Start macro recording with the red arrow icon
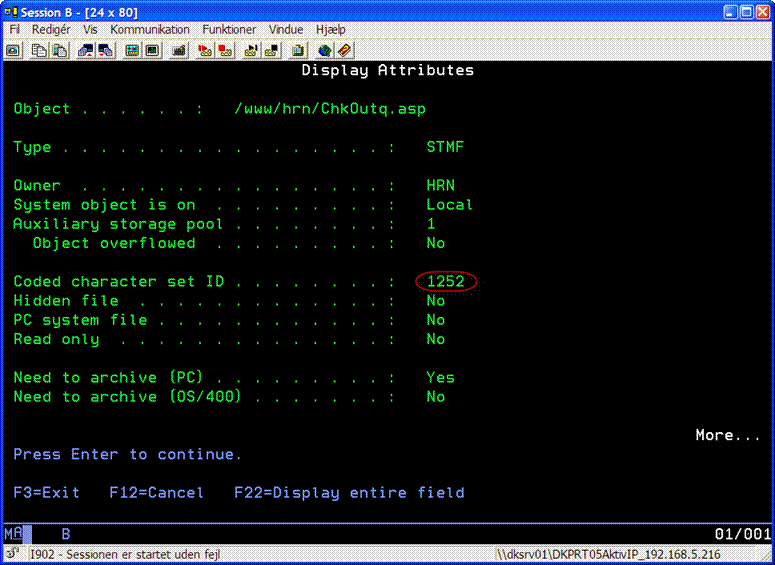Viewport: 775px width, 565px height. (x=204, y=50)
